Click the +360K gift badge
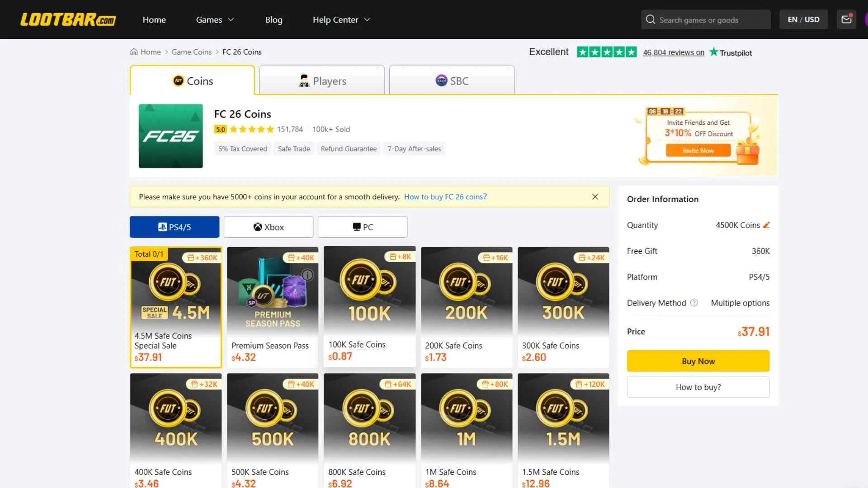868x488 pixels. click(x=203, y=258)
